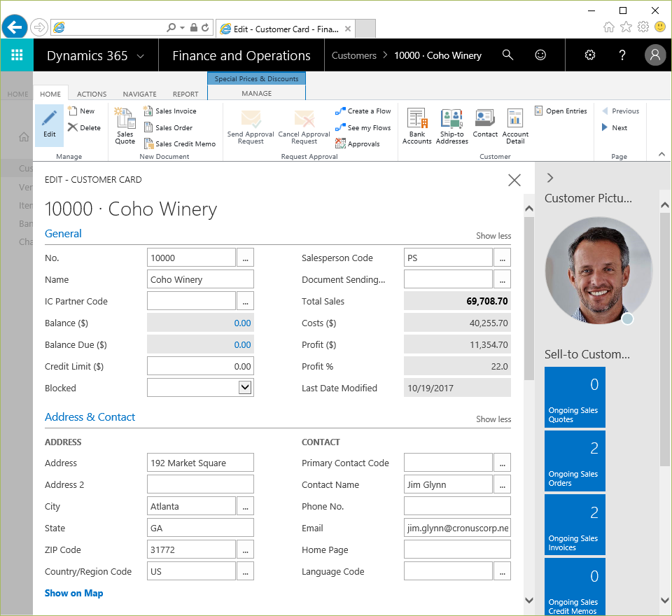Click the Credit Limit ($) field
Viewport: 672px width, 616px height.
200,366
